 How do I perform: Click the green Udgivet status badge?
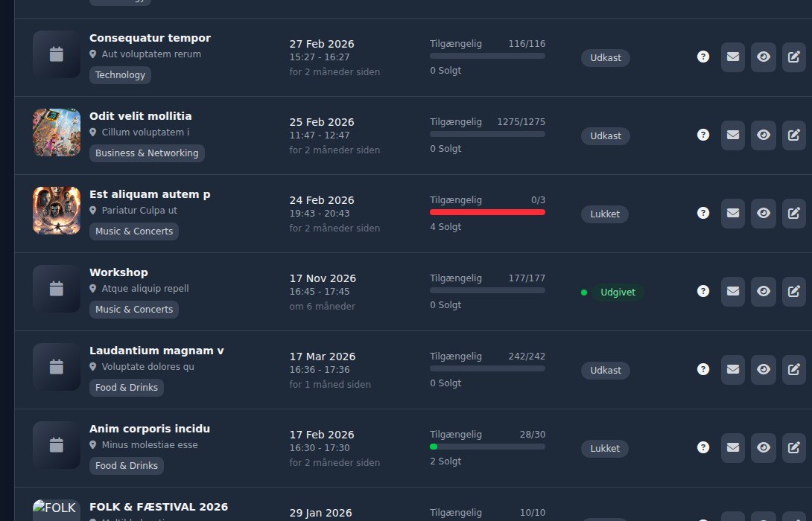pos(618,293)
